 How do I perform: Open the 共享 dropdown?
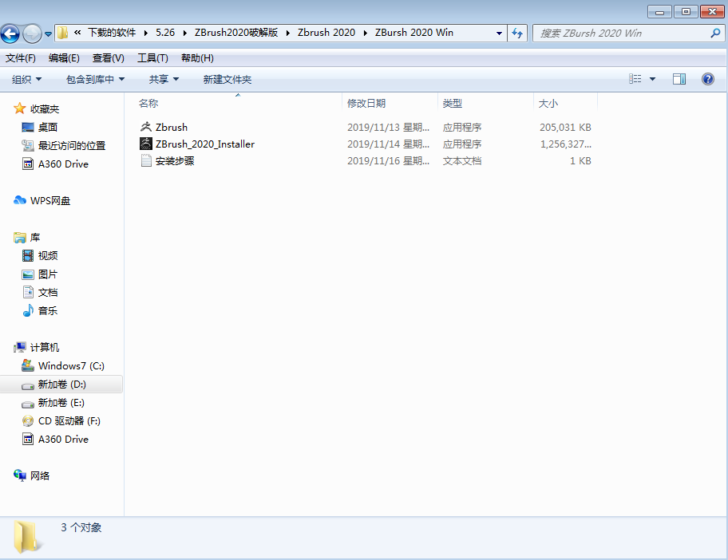164,79
